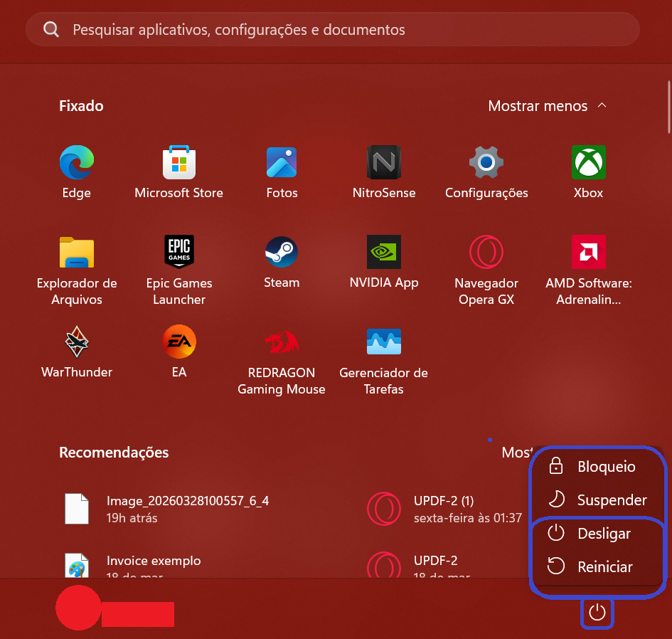
Task: Open the EA app
Action: pos(178,352)
